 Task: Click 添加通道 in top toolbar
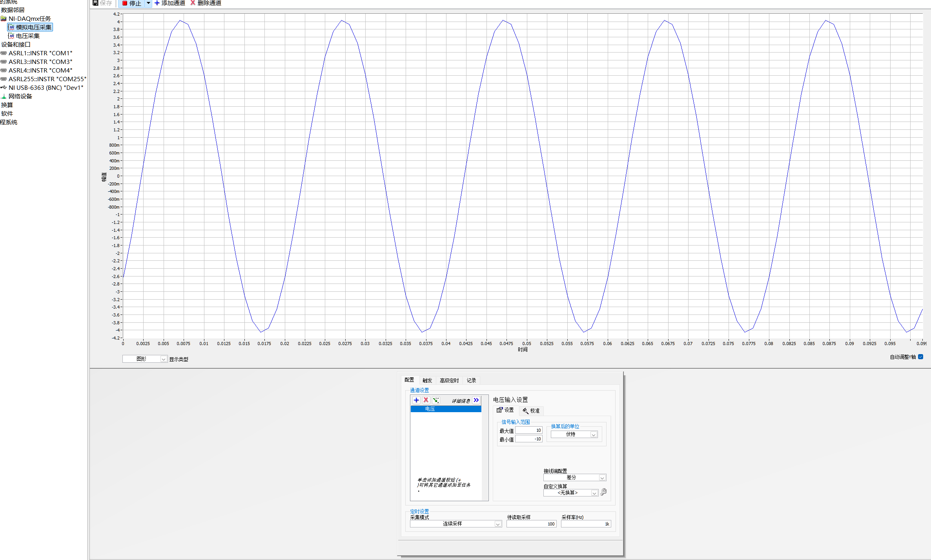coord(170,3)
